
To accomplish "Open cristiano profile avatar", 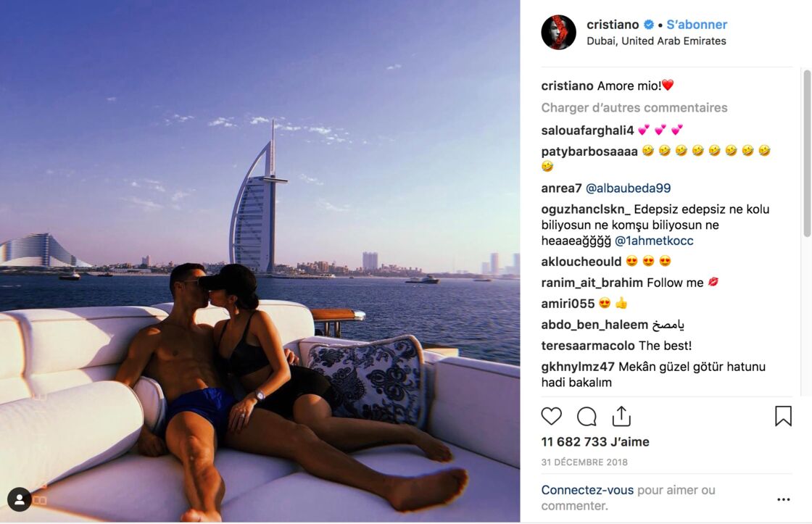I will [x=558, y=32].
